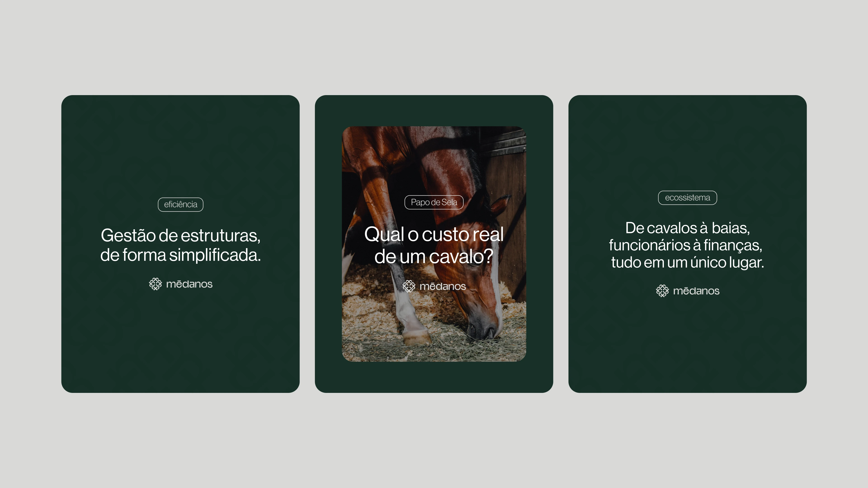
Task: Click the ecossistema pill tag
Action: point(687,198)
